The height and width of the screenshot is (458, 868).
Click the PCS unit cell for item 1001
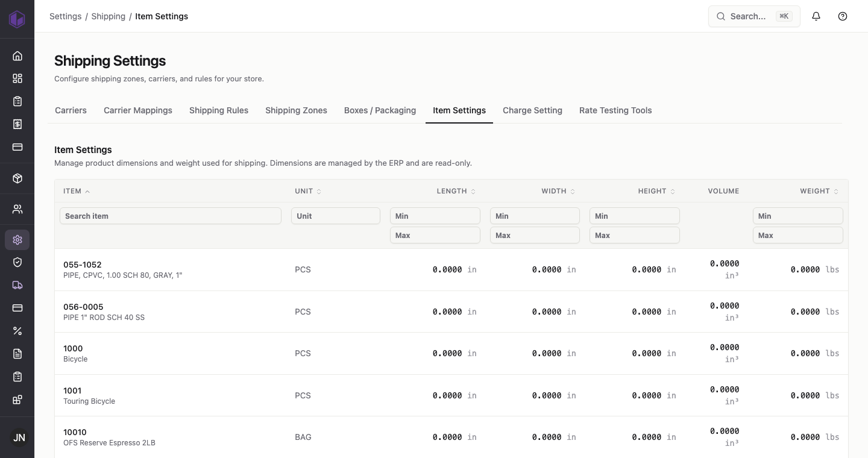[303, 395]
